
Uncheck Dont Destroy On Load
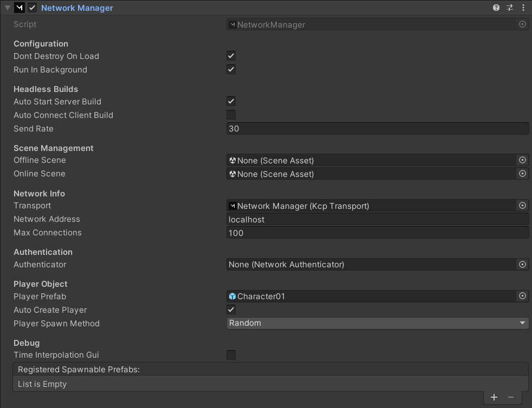click(x=231, y=56)
